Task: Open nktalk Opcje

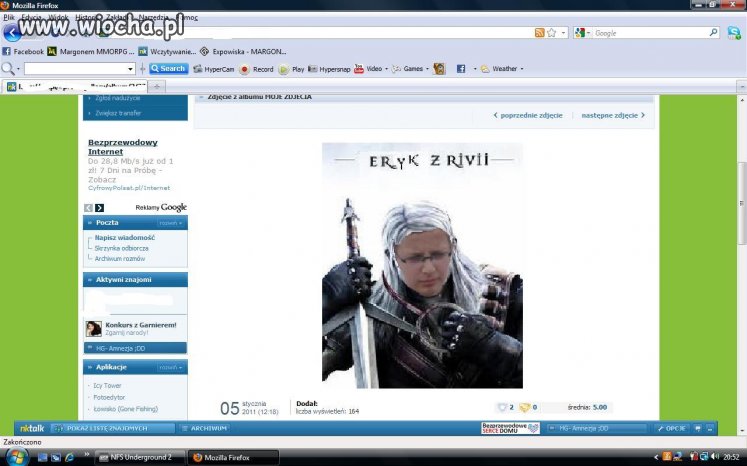Action: (x=671, y=428)
